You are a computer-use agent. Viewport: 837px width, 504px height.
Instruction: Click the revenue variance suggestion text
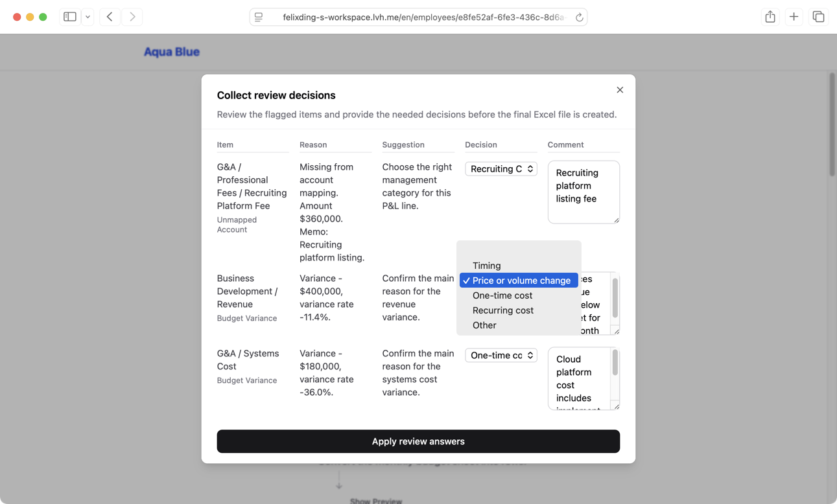coord(418,297)
